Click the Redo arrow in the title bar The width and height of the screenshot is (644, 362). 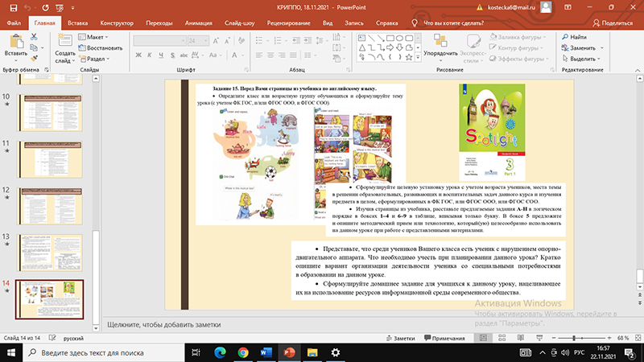[x=45, y=8]
